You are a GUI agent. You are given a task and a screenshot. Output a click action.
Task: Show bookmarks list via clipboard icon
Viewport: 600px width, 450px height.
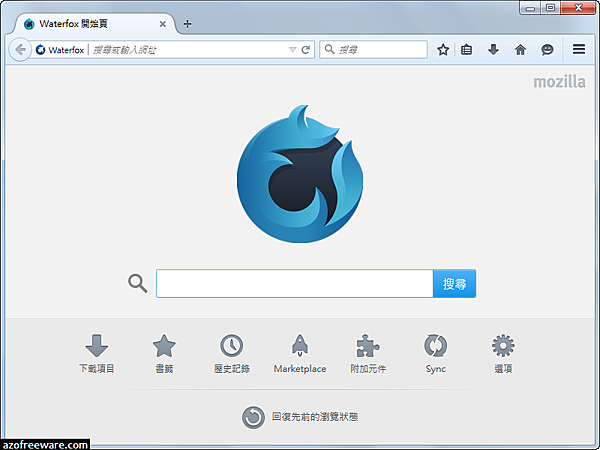point(466,50)
